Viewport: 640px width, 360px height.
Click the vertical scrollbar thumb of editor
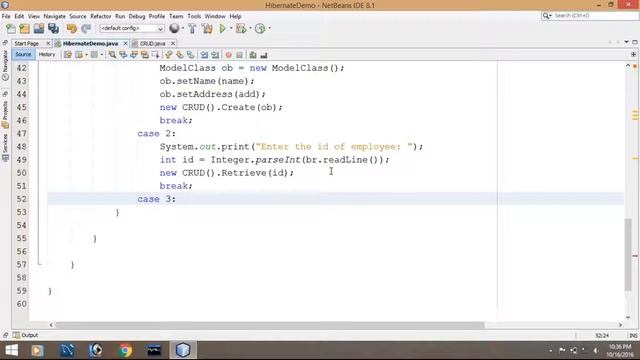628,255
